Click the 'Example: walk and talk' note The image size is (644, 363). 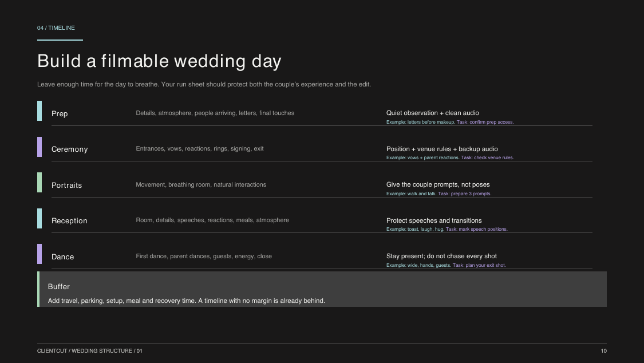(x=411, y=194)
